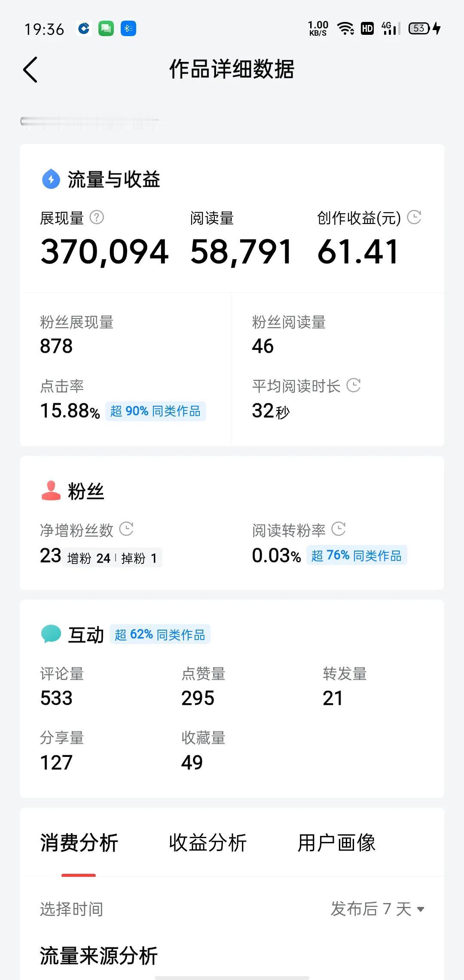Tap the 超 90% 同类作品 badge
Screen dimensions: 464x980
coord(156,411)
